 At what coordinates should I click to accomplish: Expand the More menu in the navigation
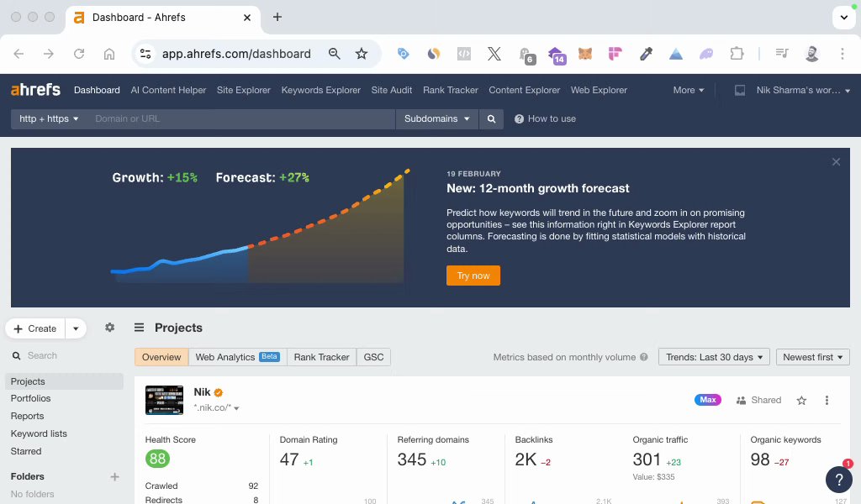coord(689,90)
